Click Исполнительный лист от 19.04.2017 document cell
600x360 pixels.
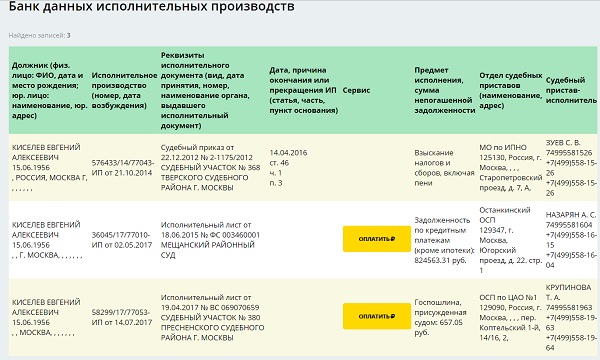pos(212,317)
